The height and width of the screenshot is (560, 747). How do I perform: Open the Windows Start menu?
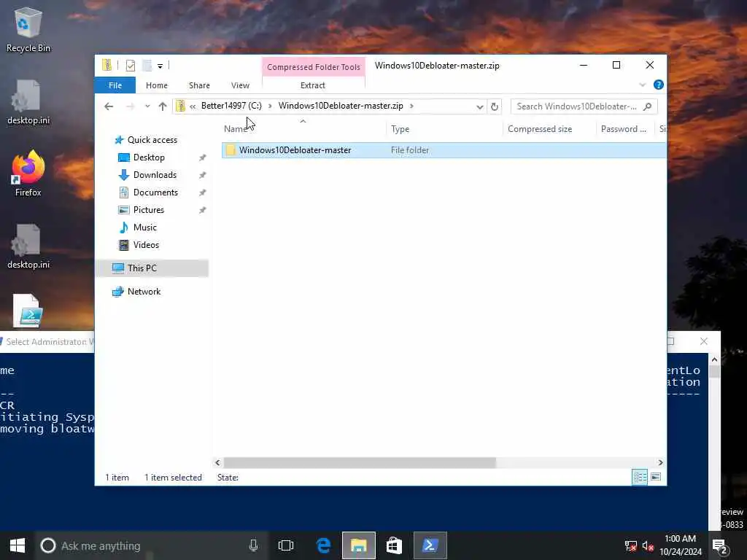(18, 545)
